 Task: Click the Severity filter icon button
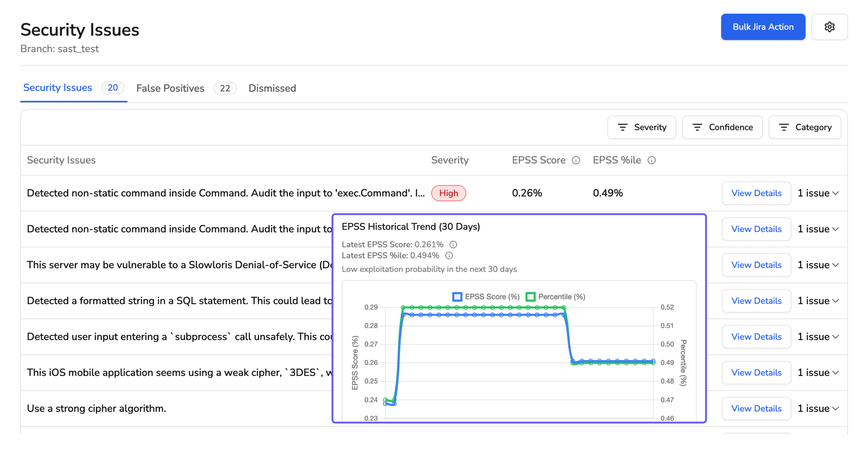tap(641, 127)
